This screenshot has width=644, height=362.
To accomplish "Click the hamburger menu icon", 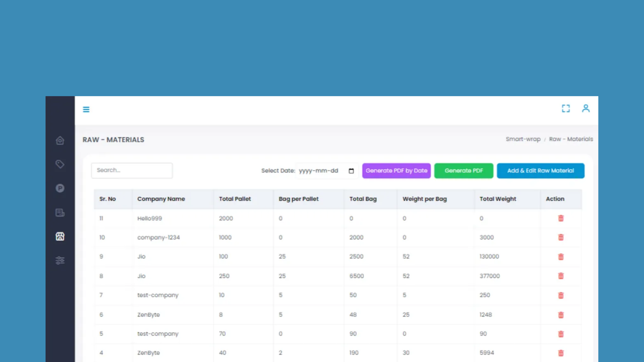I will point(86,109).
